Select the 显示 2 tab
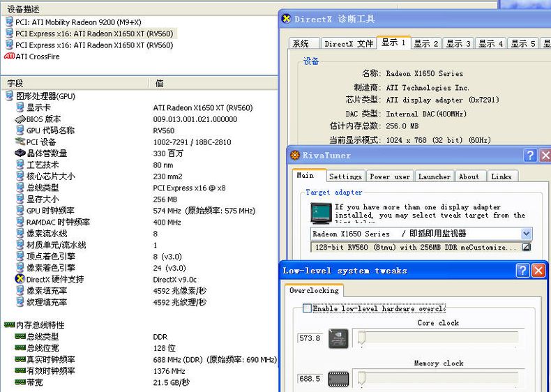The width and height of the screenshot is (551, 392). [426, 44]
